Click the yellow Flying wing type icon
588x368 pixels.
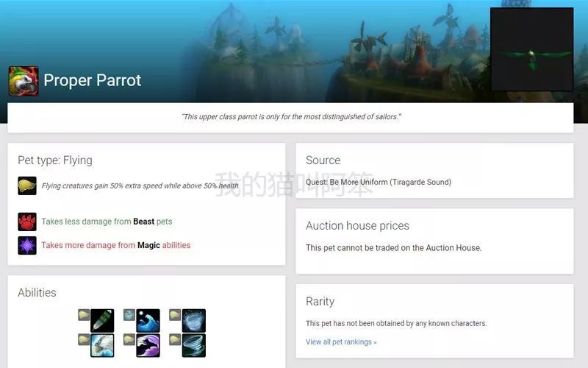coord(27,185)
